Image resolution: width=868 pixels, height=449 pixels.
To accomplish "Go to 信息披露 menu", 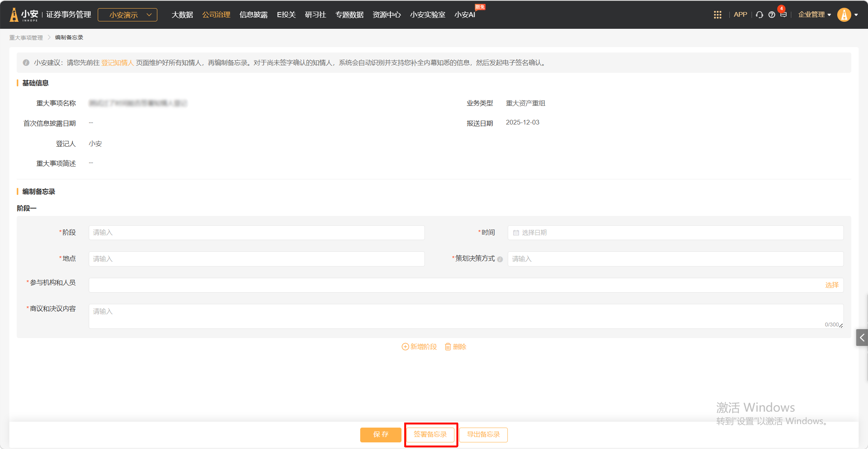I will [x=254, y=15].
